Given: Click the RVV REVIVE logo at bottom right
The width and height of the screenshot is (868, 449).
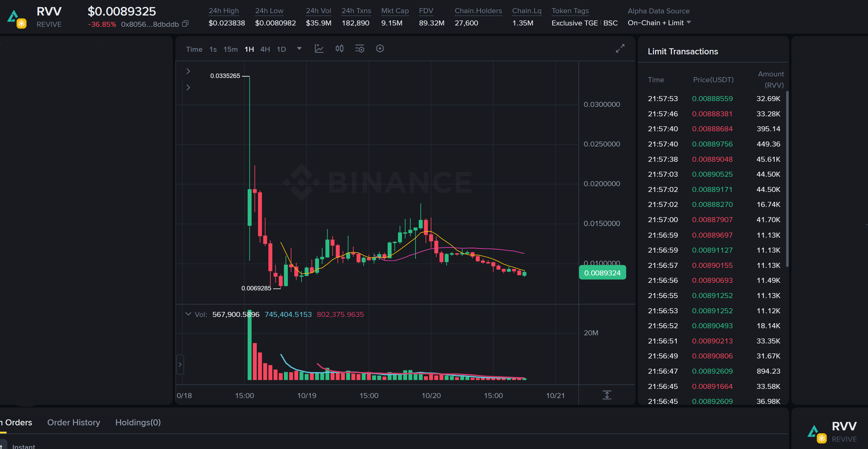Looking at the screenshot, I should 817,434.
